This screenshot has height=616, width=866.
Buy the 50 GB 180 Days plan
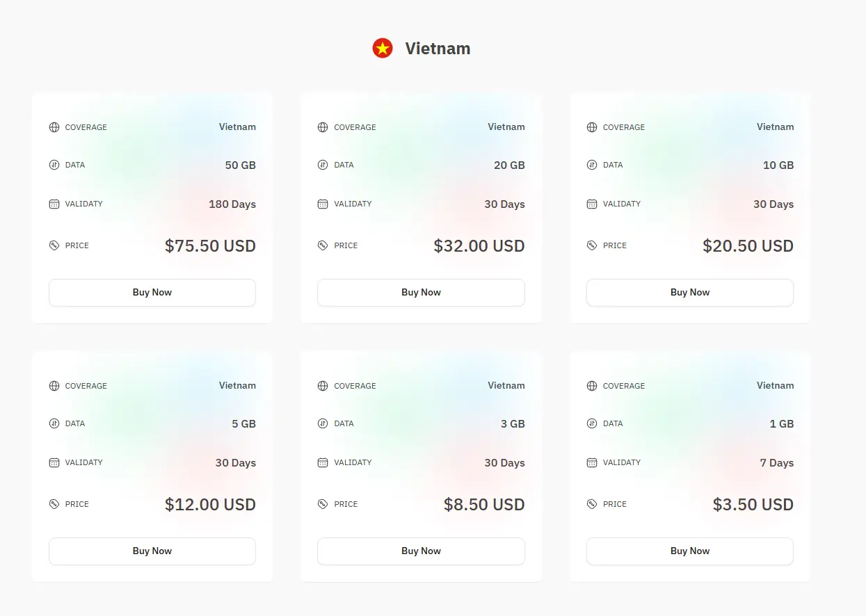pyautogui.click(x=152, y=293)
